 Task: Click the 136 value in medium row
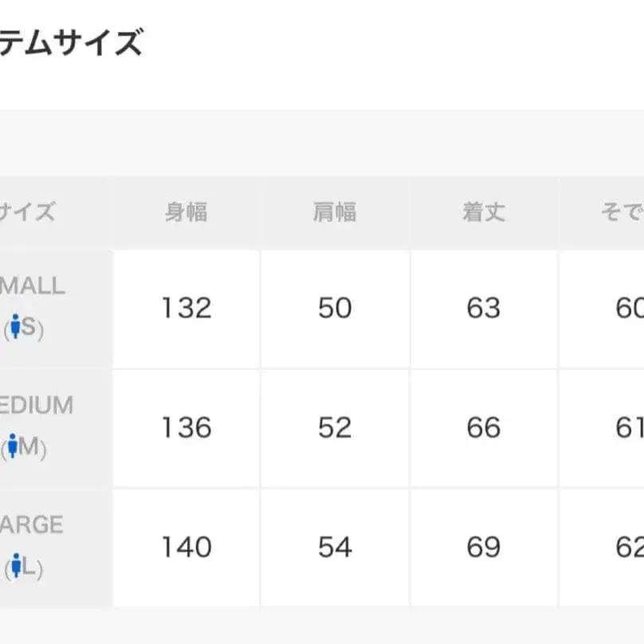[187, 428]
